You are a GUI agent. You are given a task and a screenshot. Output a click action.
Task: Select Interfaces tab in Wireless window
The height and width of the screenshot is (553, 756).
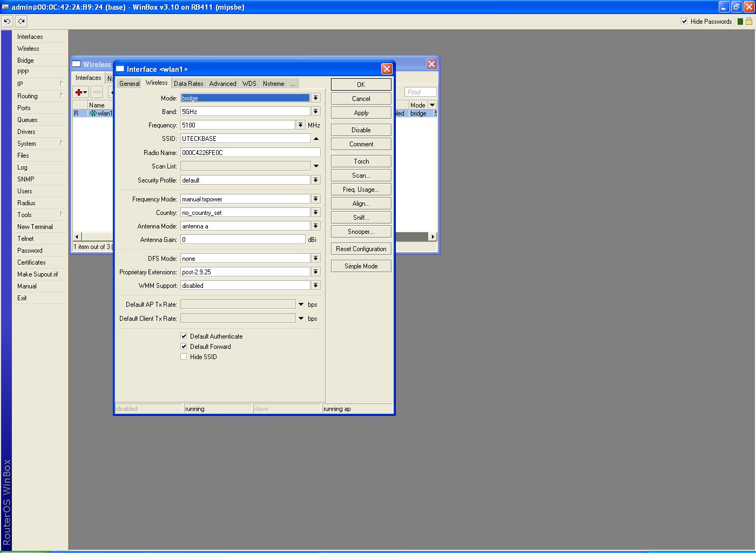(x=89, y=78)
